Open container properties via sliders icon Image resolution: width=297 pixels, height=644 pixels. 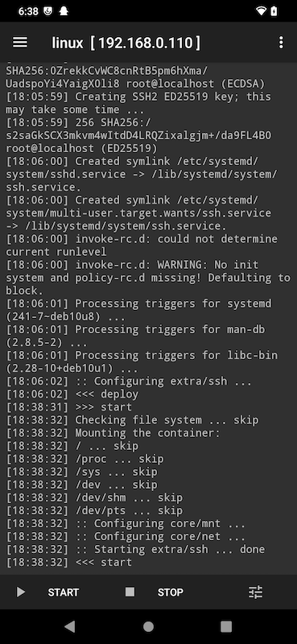coord(255,592)
